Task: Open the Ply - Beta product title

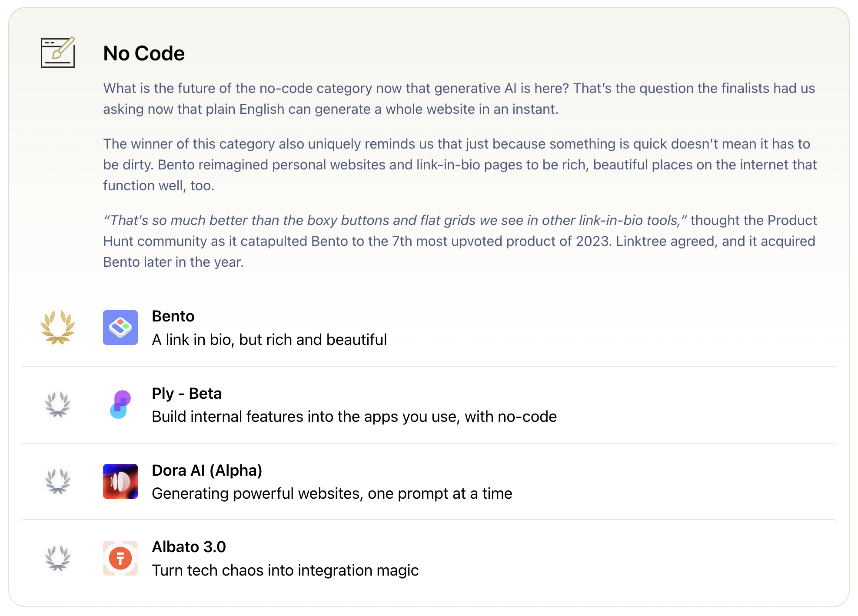Action: coord(187,394)
